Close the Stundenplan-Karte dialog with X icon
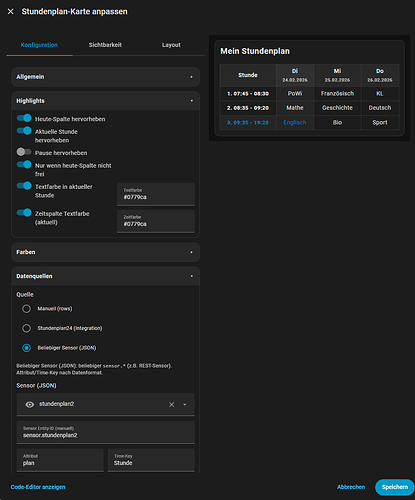This screenshot has height=500, width=415. point(11,12)
